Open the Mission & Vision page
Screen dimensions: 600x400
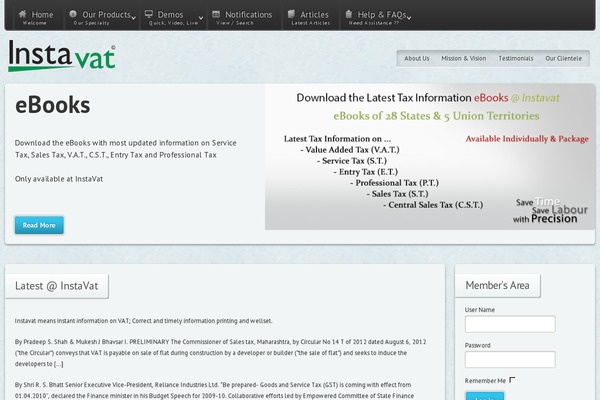pos(463,58)
